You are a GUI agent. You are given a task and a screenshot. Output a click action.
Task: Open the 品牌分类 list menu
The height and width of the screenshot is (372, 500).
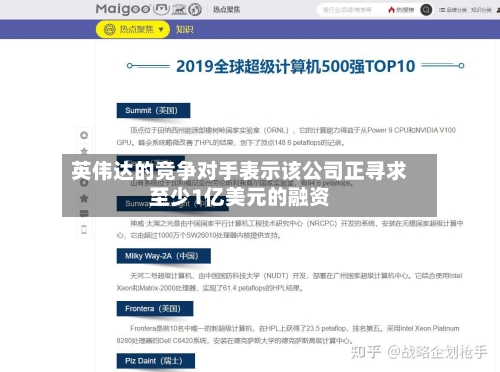(x=452, y=10)
